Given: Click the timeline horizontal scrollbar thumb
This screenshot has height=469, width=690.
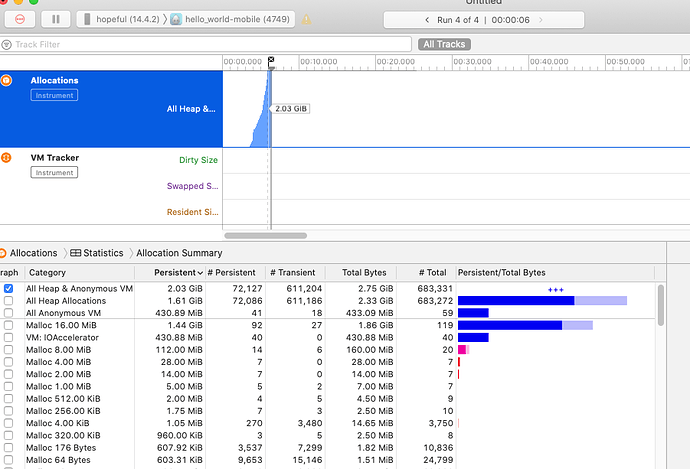Looking at the screenshot, I should (265, 236).
